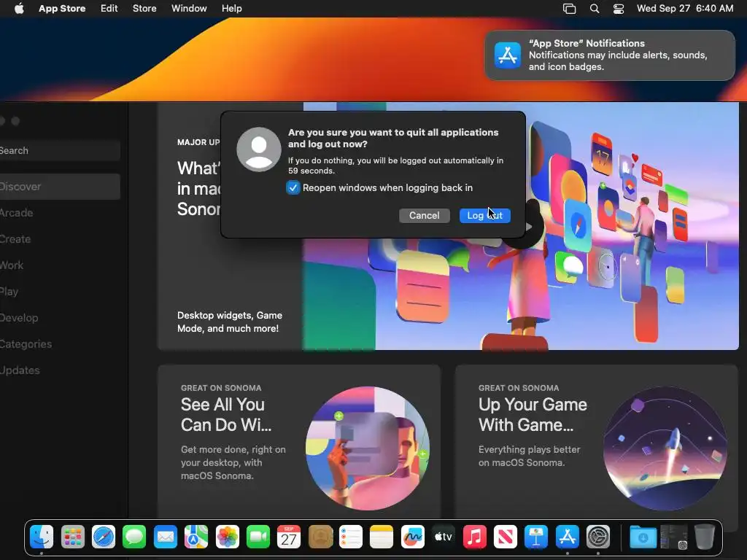The width and height of the screenshot is (747, 560).
Task: Open Launchpad from the Dock
Action: [x=72, y=537]
